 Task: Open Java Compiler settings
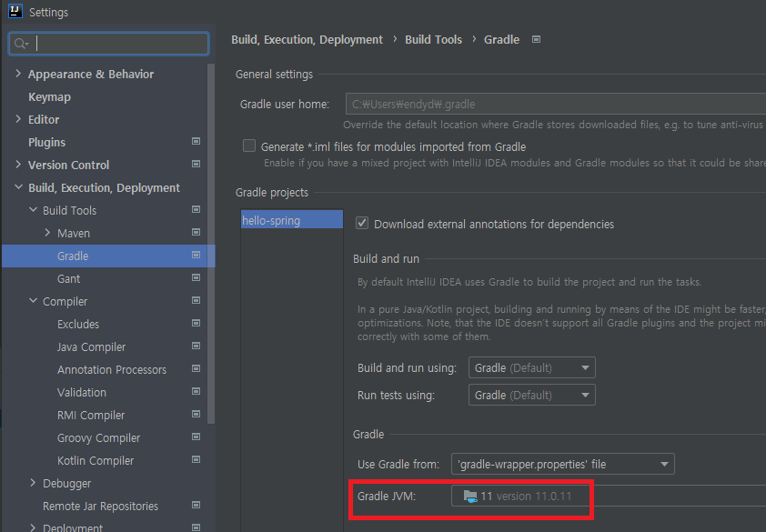[x=91, y=347]
